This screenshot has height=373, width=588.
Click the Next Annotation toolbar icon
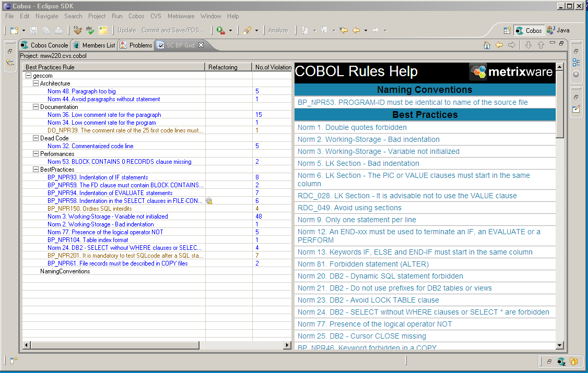[x=305, y=30]
